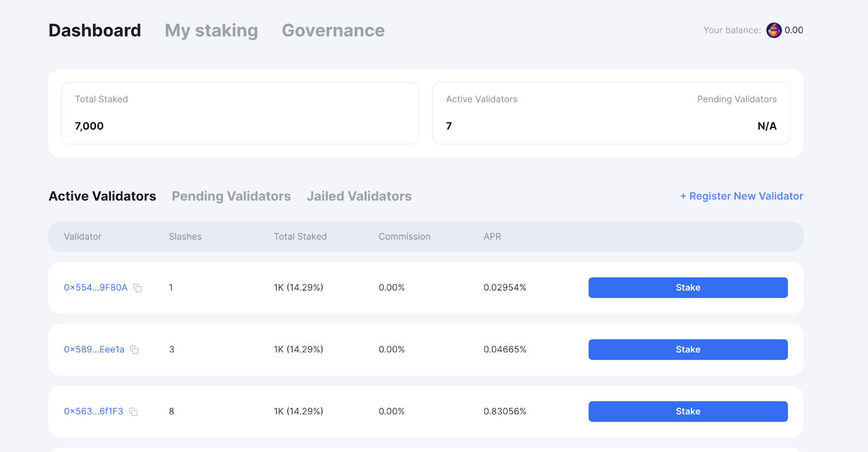Select the N/A pending validators value
The image size is (868, 452).
tap(767, 126)
